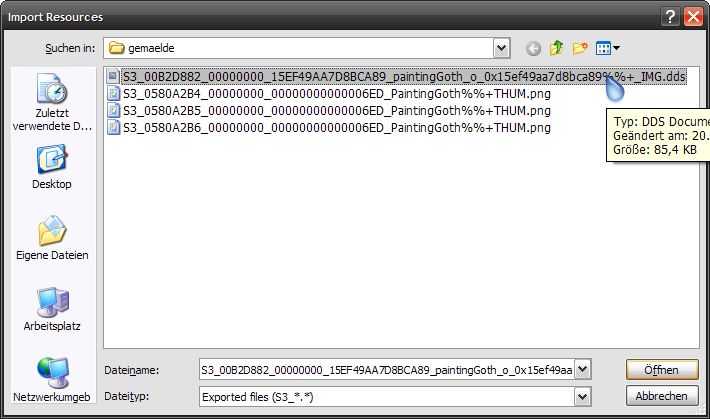Select the S3_0580A2B6 PaintingGoth PNG file
The image size is (710, 419).
coord(335,128)
